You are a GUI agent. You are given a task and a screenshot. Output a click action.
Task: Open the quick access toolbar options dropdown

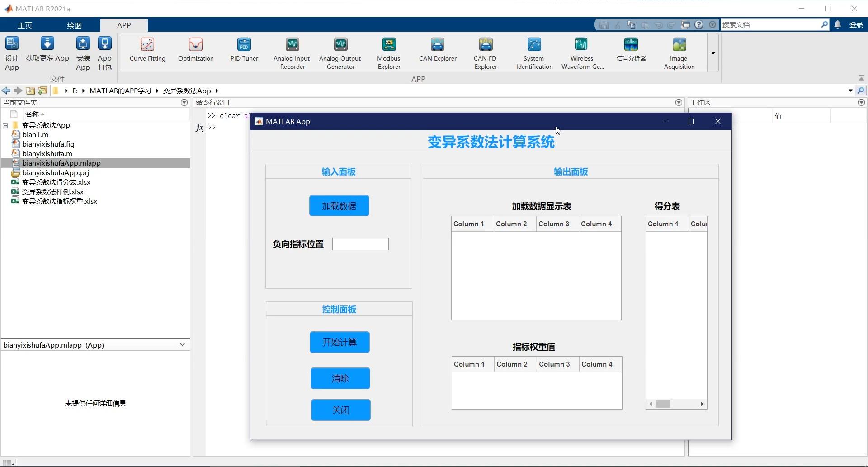pyautogui.click(x=712, y=25)
